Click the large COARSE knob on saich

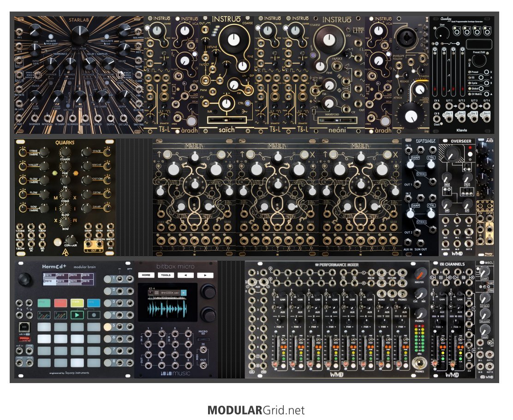tap(233, 40)
